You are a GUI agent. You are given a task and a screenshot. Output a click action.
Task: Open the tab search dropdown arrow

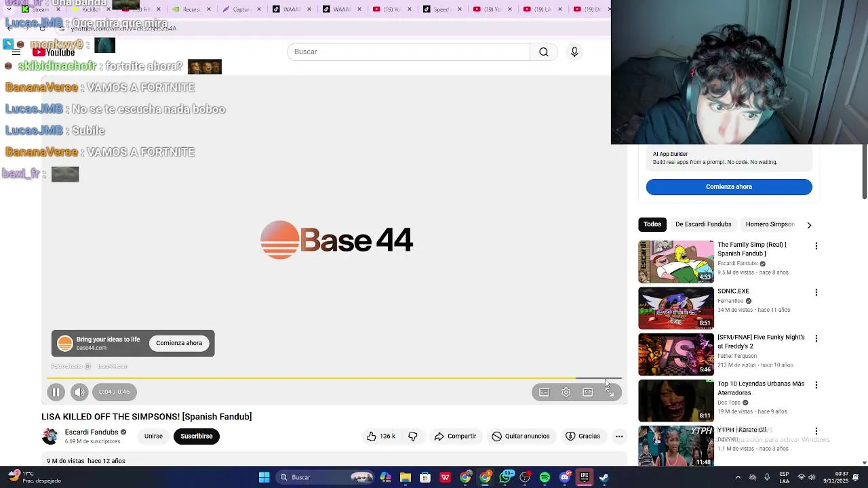(9, 9)
